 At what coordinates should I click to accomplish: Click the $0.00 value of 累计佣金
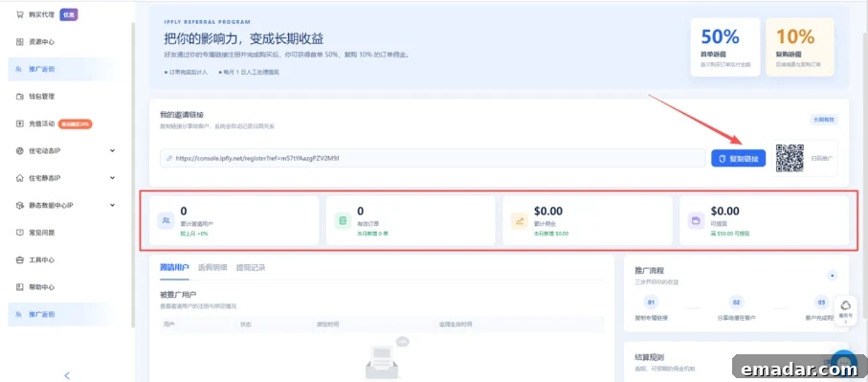(x=548, y=211)
